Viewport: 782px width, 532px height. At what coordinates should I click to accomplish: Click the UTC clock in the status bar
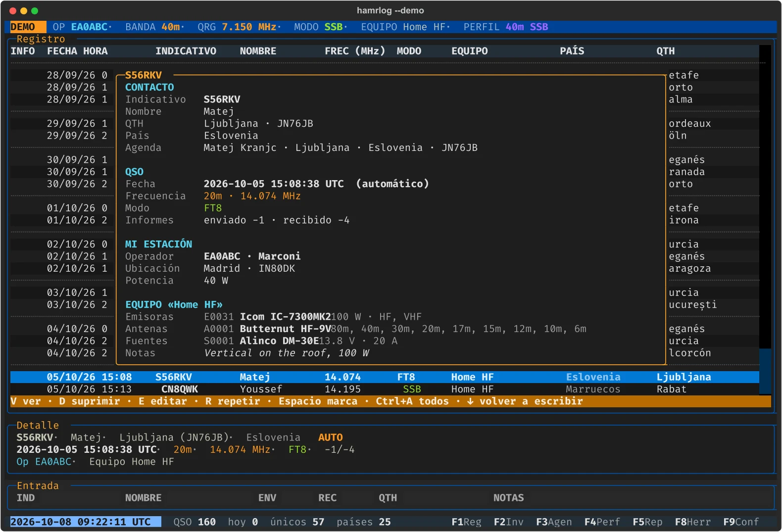pos(86,522)
